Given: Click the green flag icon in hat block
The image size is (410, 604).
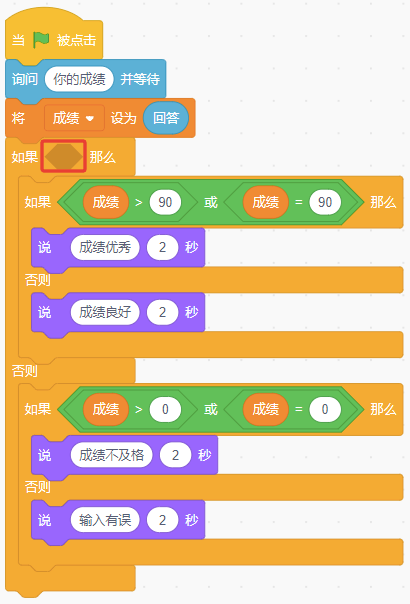Looking at the screenshot, I should point(41,40).
